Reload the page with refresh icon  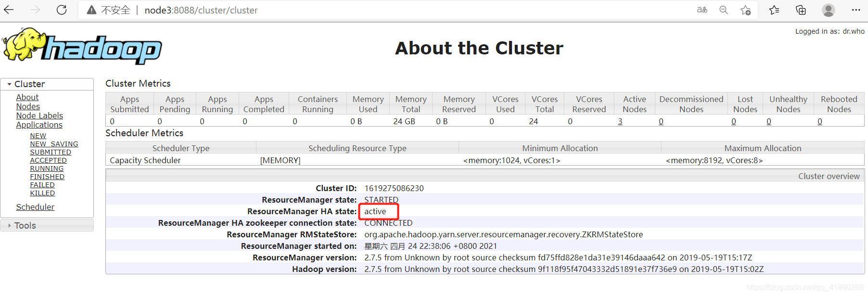point(62,10)
